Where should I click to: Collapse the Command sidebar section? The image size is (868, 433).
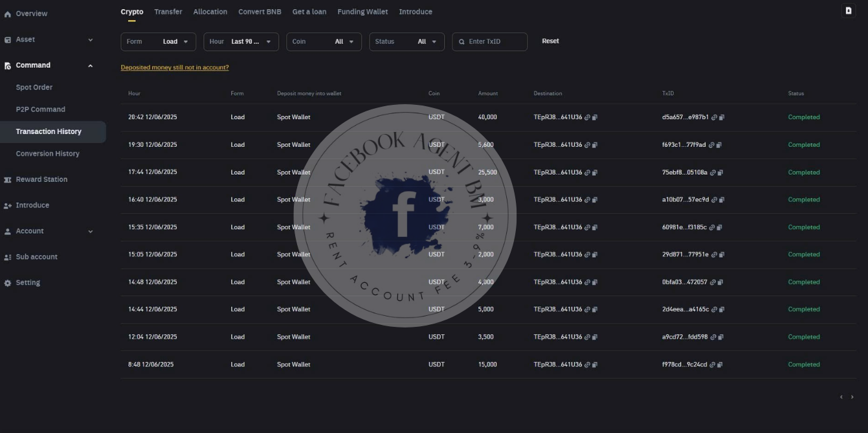[x=90, y=66]
